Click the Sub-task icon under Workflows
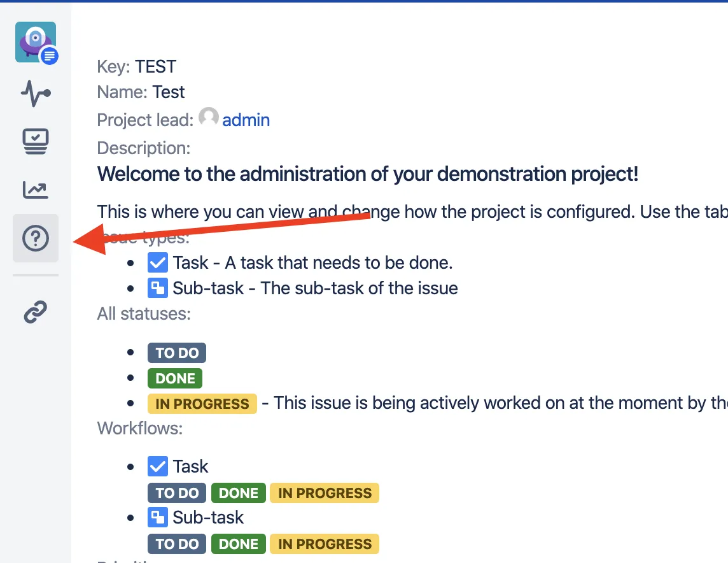This screenshot has height=563, width=728. [x=158, y=517]
